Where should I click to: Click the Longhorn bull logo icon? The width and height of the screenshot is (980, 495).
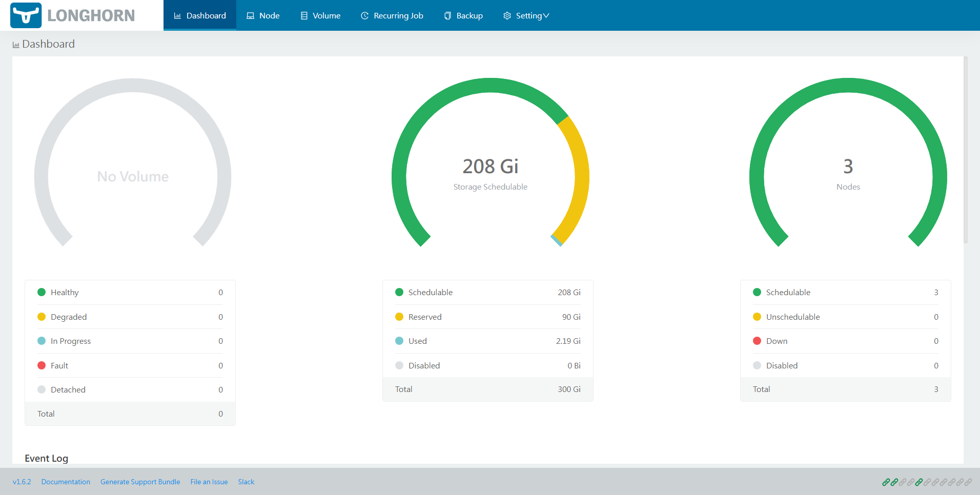26,15
